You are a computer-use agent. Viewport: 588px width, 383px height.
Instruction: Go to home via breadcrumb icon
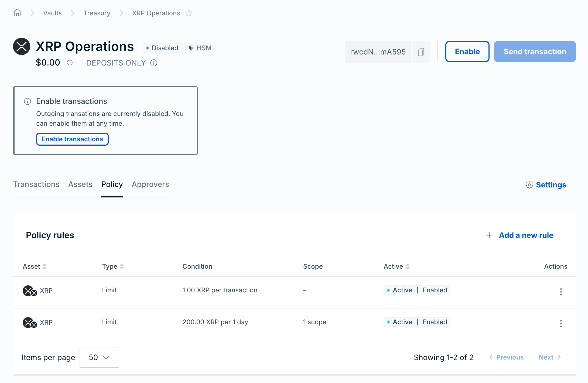(x=17, y=13)
